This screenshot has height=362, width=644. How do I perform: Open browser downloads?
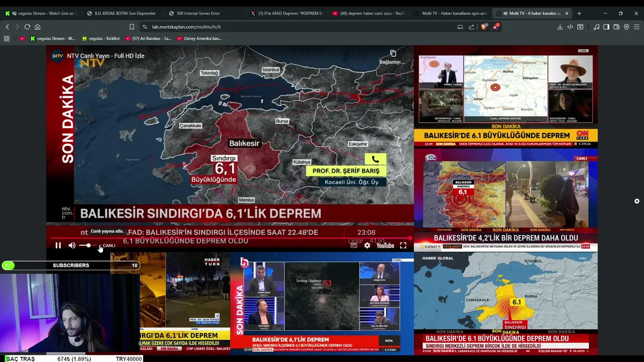coord(560,27)
